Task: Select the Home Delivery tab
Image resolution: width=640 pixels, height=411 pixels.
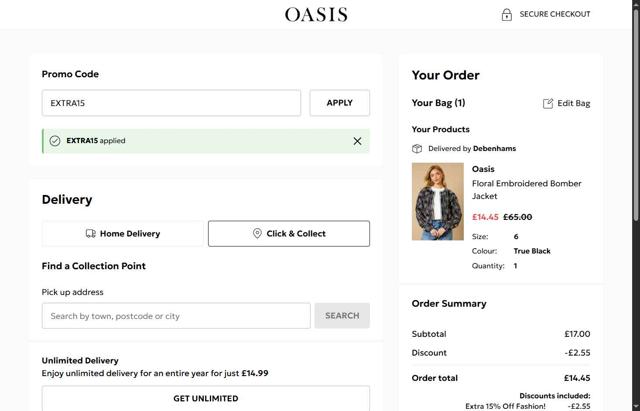Action: tap(122, 234)
